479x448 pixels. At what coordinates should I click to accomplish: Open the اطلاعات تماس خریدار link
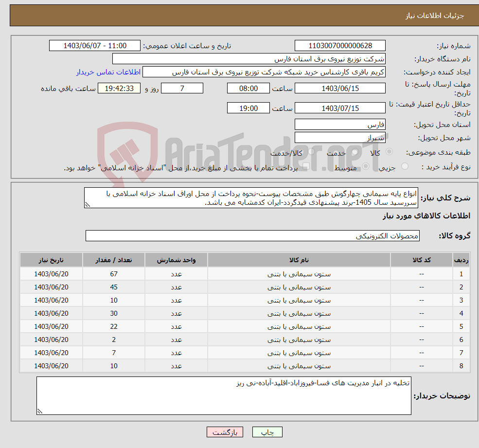click(108, 72)
